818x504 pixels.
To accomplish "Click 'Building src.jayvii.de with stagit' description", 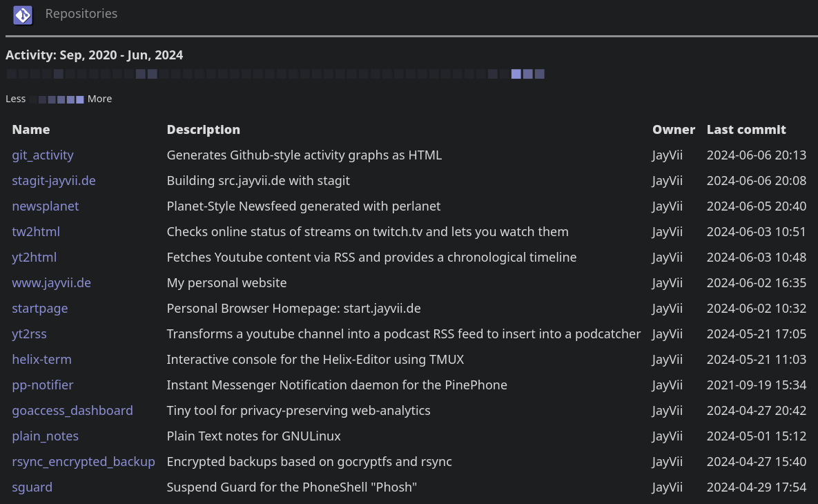I will tap(258, 180).
